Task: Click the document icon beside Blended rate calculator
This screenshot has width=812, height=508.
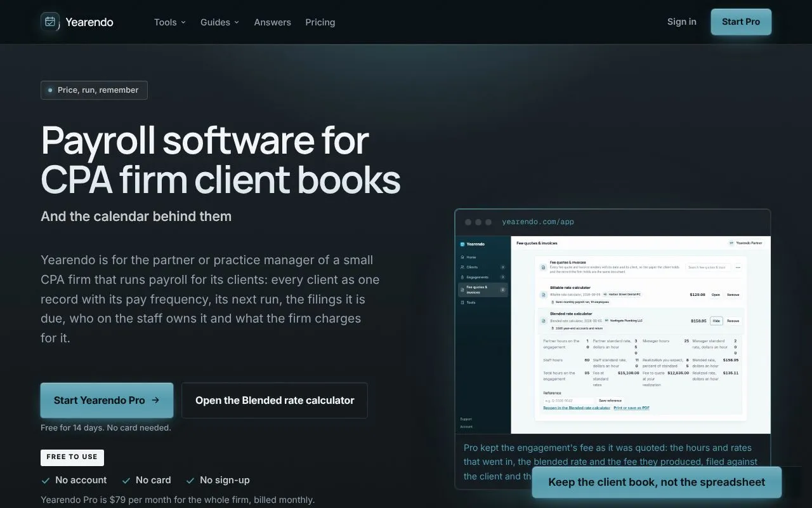Action: coord(543,321)
